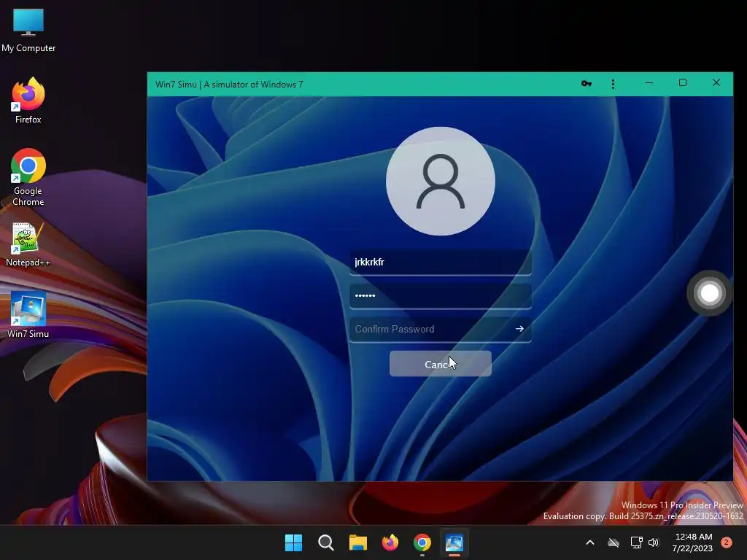Open the clock showing 12:48 AM

pos(692,542)
